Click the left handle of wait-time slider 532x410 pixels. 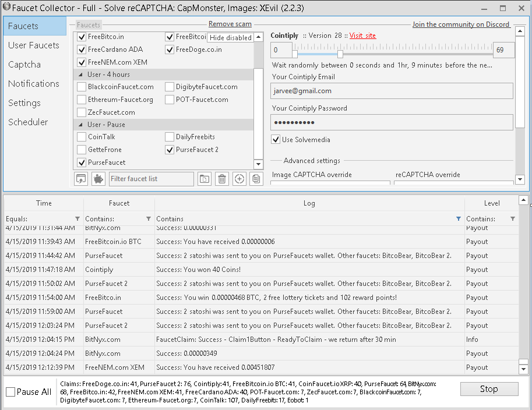coord(295,54)
